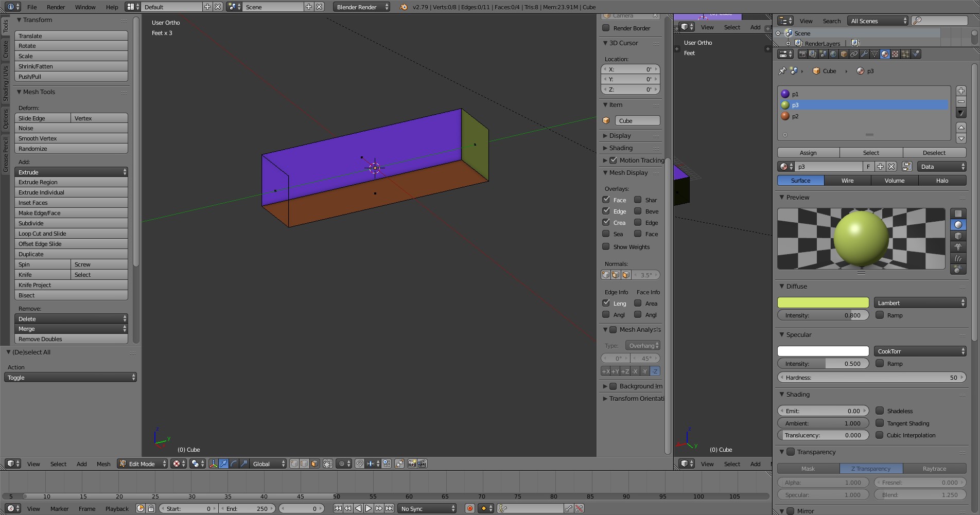Open the Render Layers properties tab icon

click(x=813, y=54)
